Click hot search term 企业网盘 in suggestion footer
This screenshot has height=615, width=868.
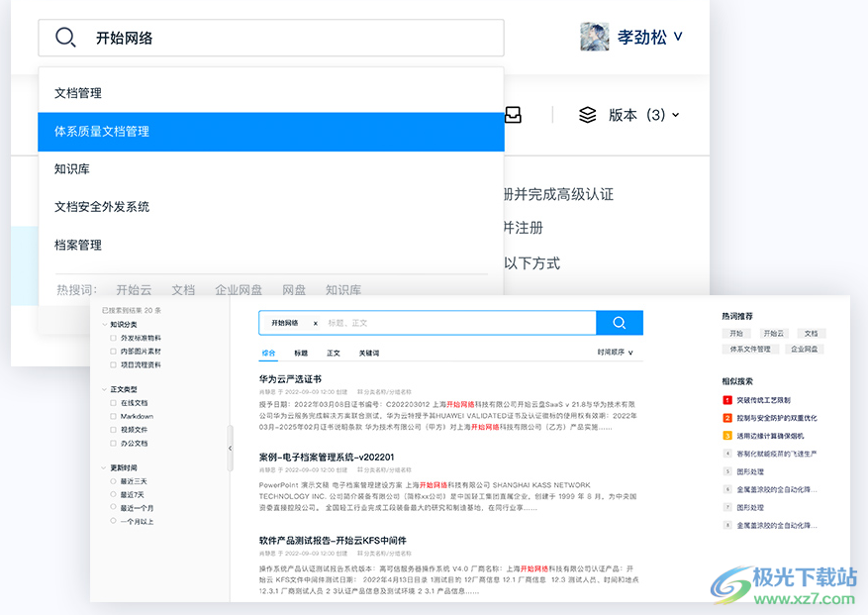[x=239, y=290]
